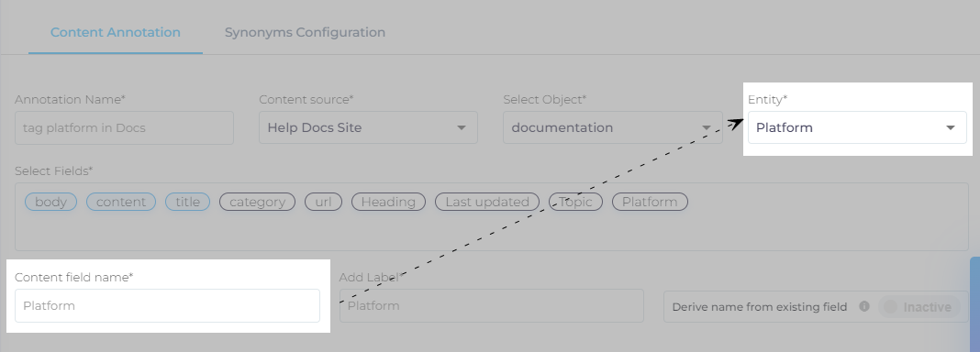
Task: Click the info icon beside Derive name
Action: [864, 306]
